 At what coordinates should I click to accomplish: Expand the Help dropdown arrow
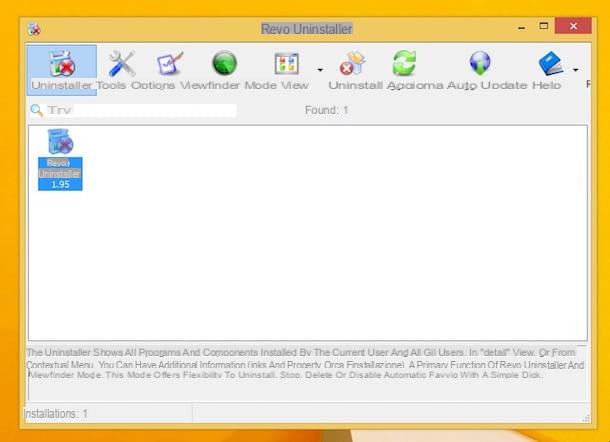coord(575,70)
